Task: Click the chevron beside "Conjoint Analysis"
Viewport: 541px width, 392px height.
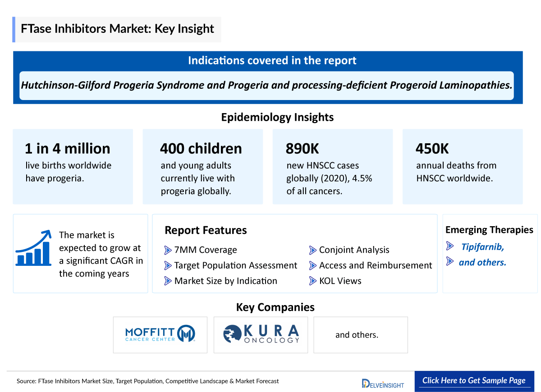Action: click(x=313, y=250)
